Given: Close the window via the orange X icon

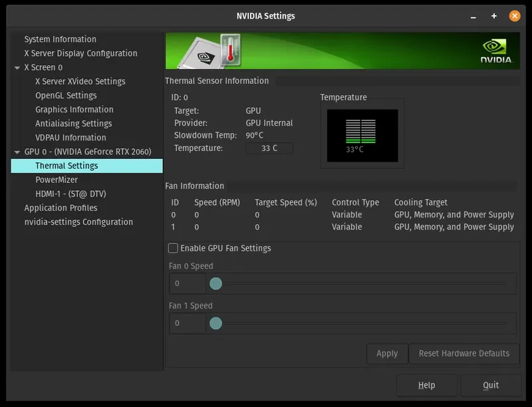Looking at the screenshot, I should pos(515,16).
